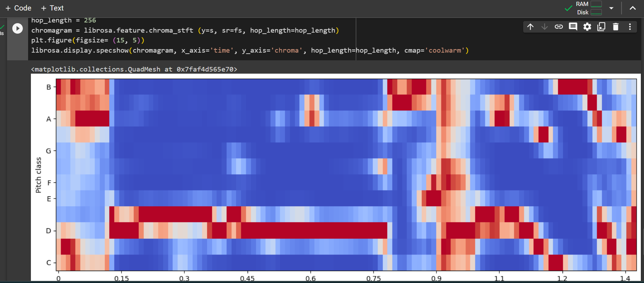Mirror cell in tab icon
Viewport: 644px width, 283px height.
tap(601, 27)
